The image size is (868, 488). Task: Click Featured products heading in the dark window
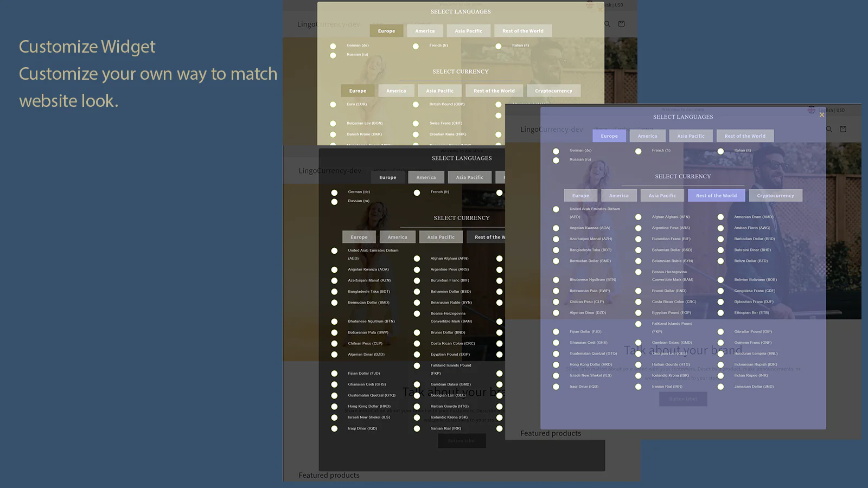click(x=329, y=475)
